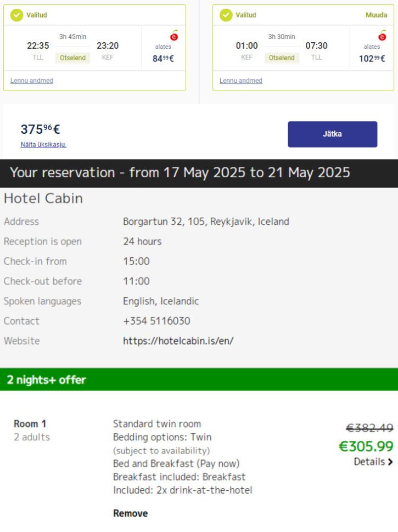Click the airline cherry logo on TLL-KEF flight
The image size is (398, 532).
point(174,35)
